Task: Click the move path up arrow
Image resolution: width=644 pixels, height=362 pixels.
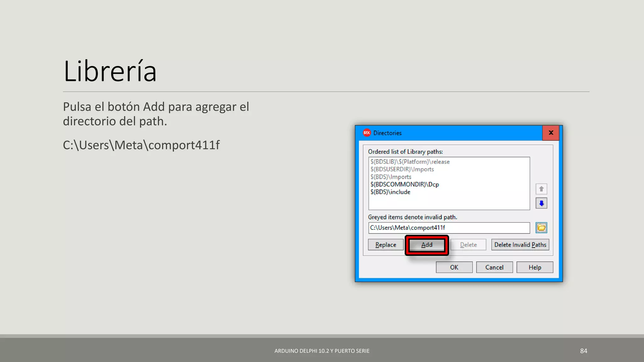Action: click(541, 189)
